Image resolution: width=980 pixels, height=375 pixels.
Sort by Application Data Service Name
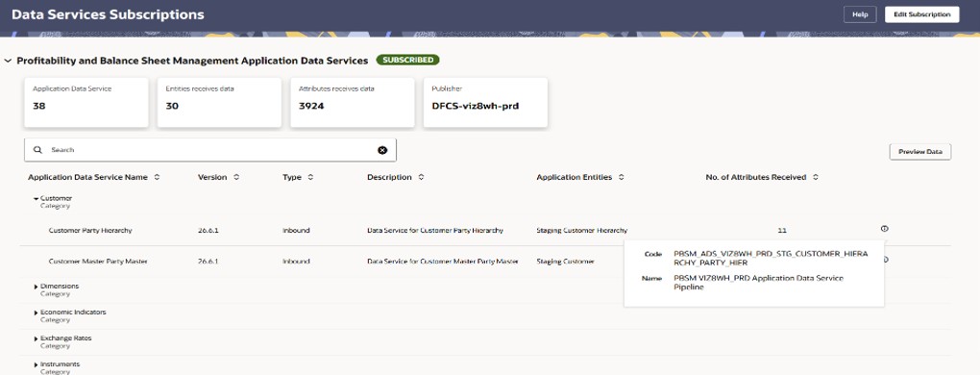pos(157,178)
